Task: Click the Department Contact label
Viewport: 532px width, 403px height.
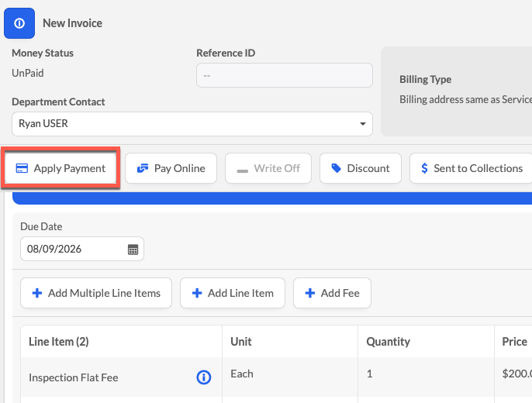Action: pyautogui.click(x=58, y=102)
